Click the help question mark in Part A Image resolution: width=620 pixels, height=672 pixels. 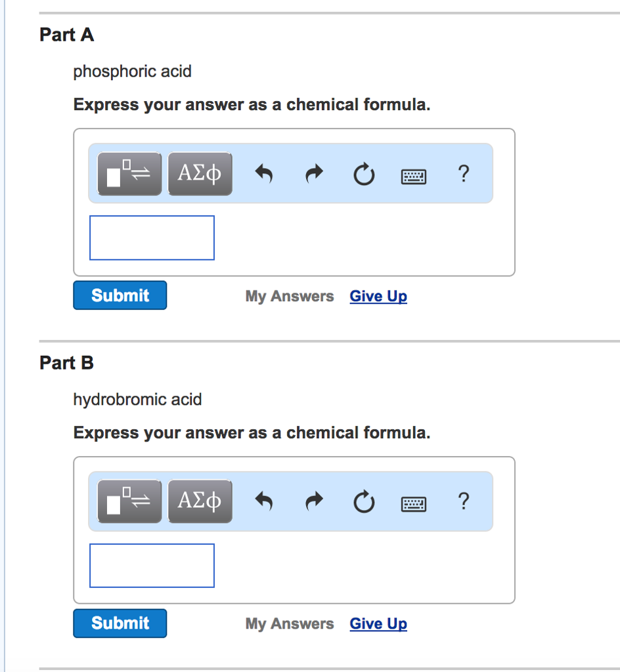464,173
